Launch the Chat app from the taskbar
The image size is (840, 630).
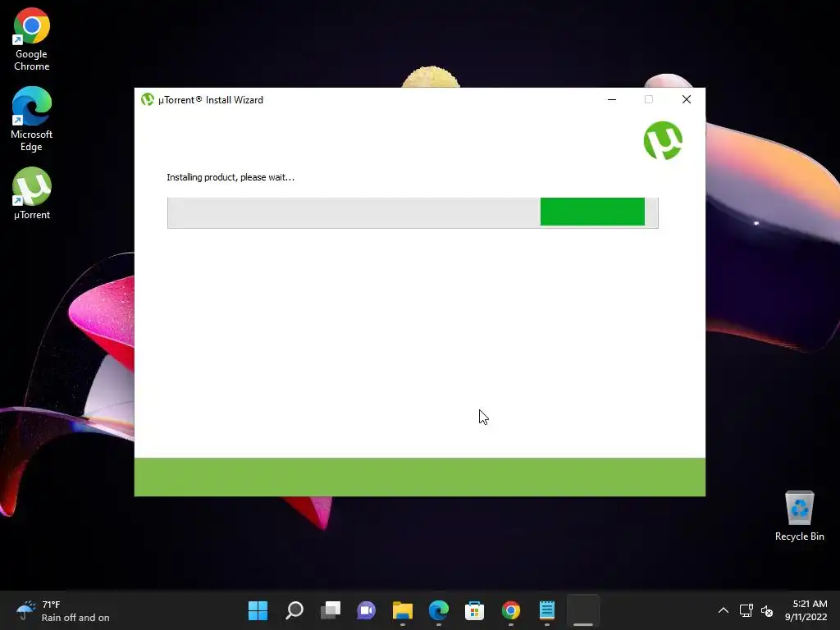[367, 610]
